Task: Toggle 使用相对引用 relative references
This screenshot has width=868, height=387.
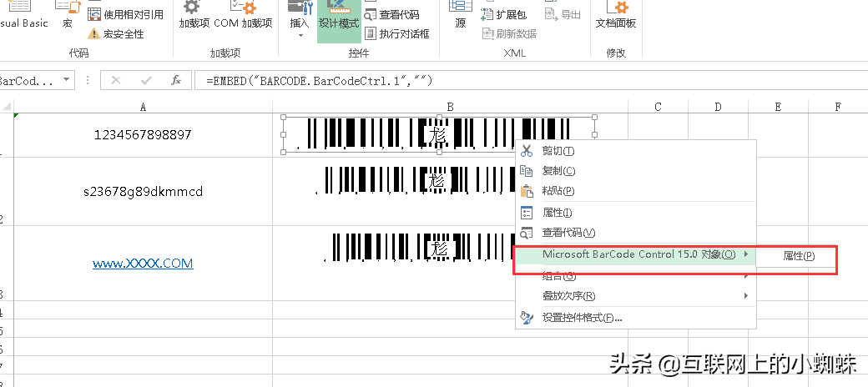Action: [x=126, y=14]
